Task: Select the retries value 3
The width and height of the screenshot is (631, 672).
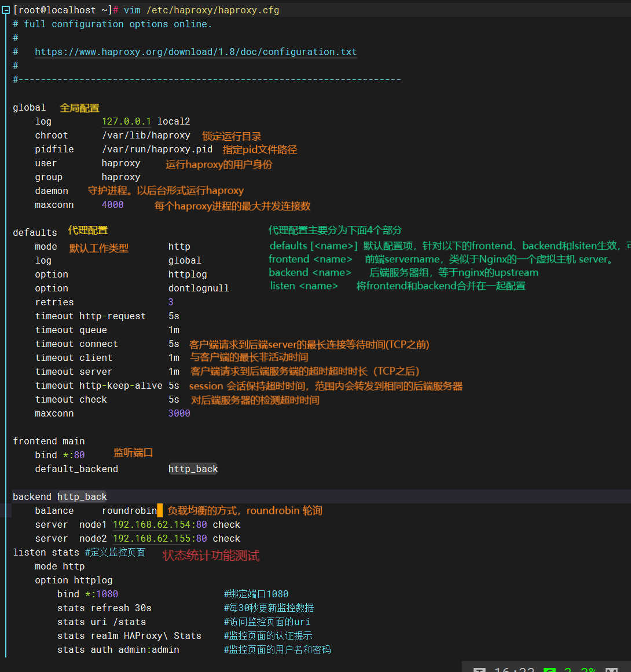Action: pyautogui.click(x=171, y=302)
